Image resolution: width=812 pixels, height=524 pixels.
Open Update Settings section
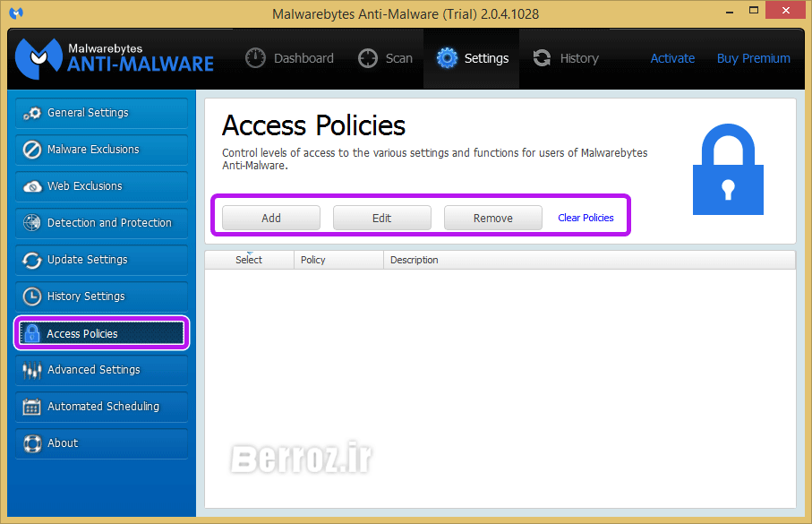101,260
